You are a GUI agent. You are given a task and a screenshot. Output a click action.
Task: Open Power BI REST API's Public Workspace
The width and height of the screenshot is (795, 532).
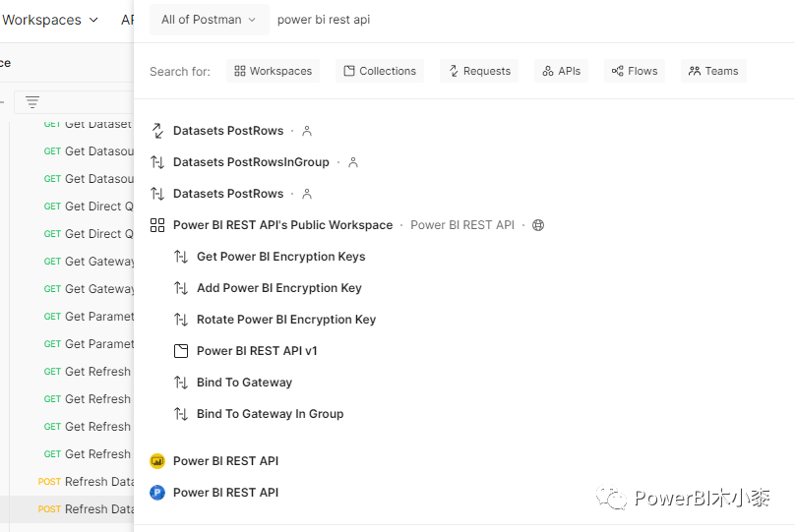coord(283,225)
